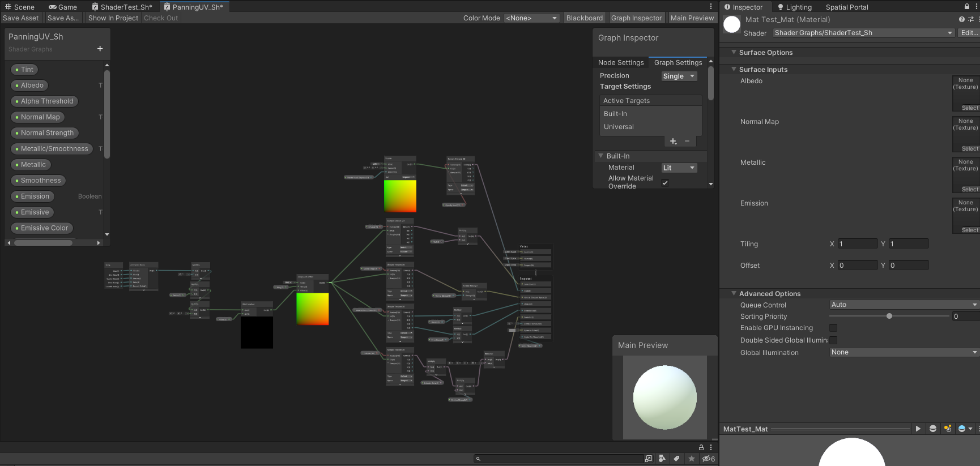Adjust the Sorting Priority slider
Viewport: 980px width, 466px height.
[x=889, y=316]
